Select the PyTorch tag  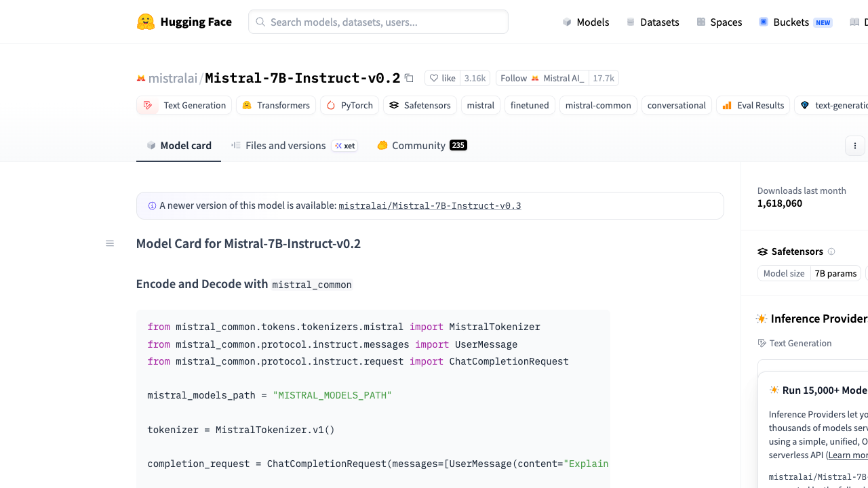click(x=350, y=105)
